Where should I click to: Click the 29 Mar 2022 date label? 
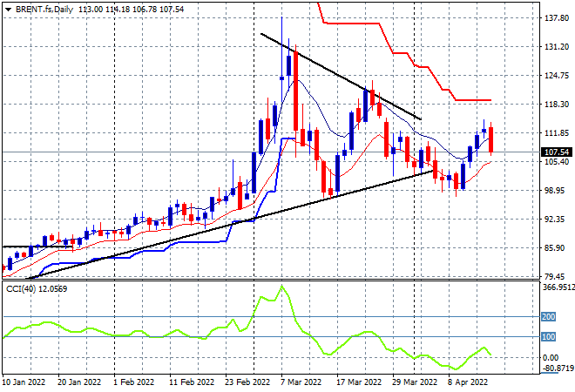pyautogui.click(x=415, y=382)
